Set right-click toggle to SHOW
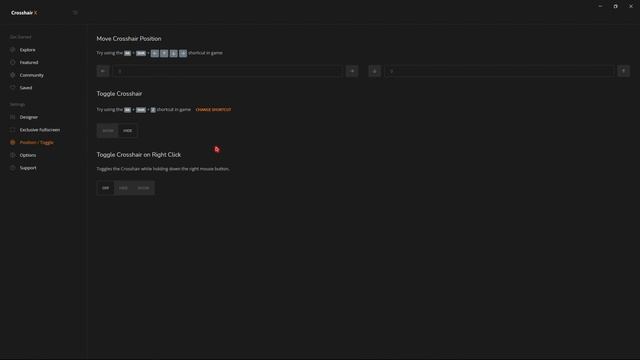 pyautogui.click(x=143, y=188)
